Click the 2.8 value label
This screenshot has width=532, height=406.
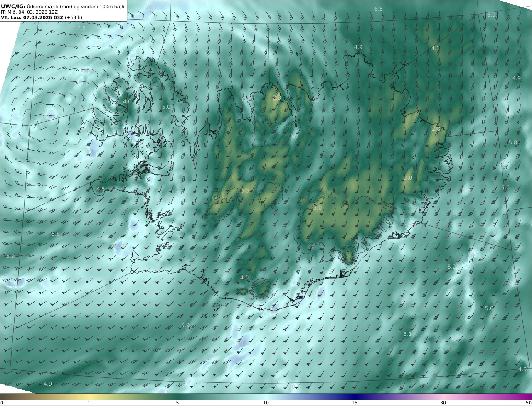click(x=436, y=129)
